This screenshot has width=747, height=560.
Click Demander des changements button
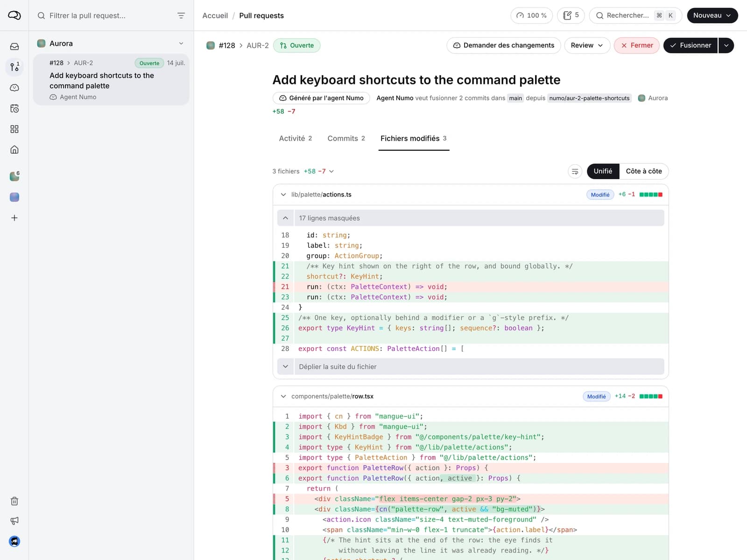coord(504,45)
